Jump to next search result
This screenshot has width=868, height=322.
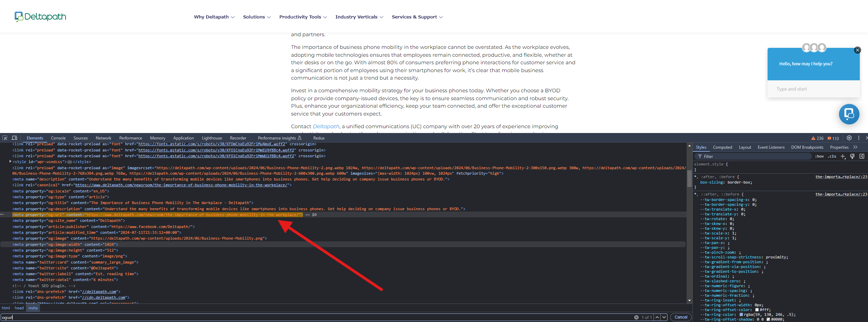tap(664, 317)
